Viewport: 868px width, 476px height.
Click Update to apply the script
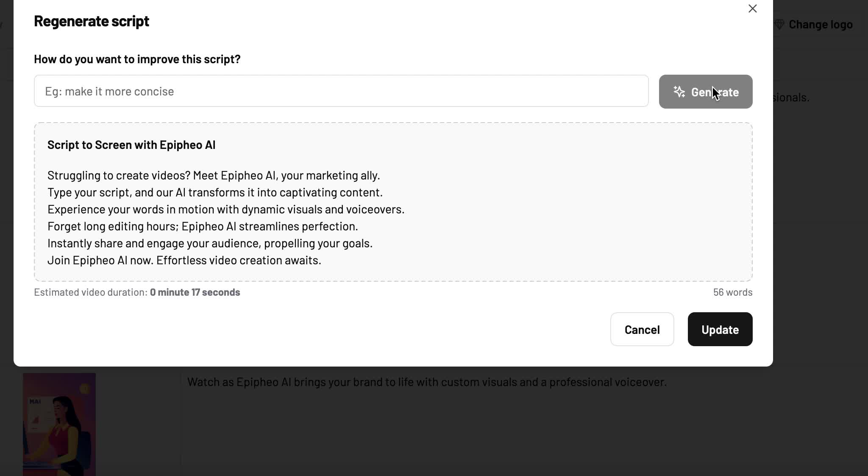click(x=720, y=329)
